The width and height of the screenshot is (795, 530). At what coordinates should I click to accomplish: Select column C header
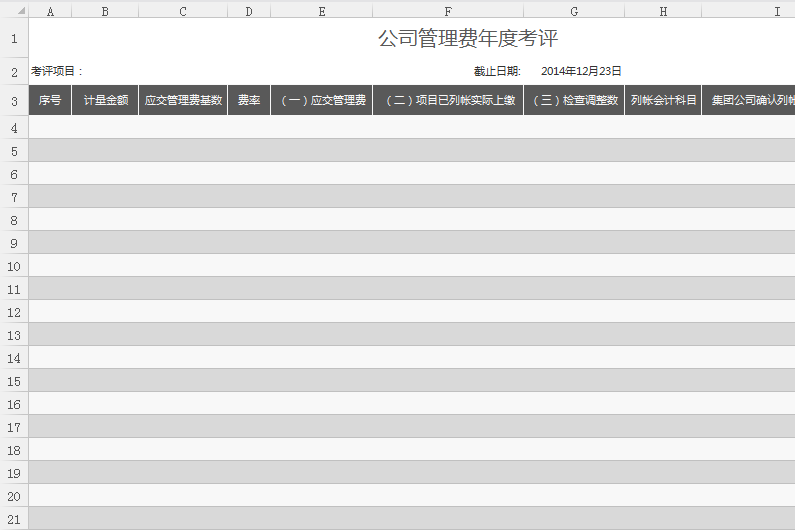click(x=183, y=10)
